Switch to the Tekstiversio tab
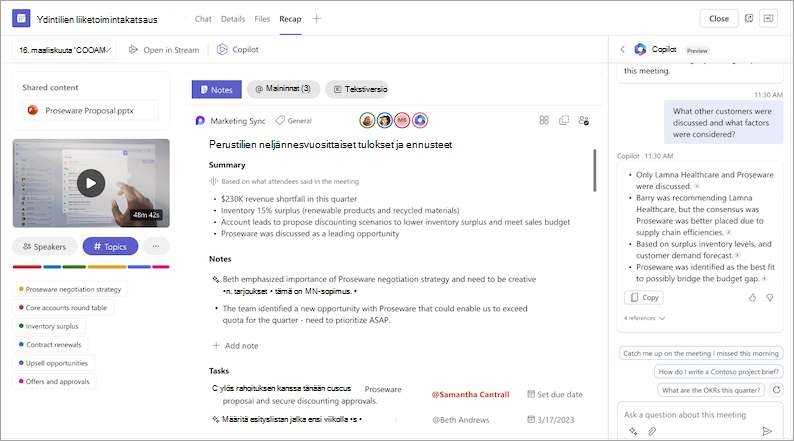Viewport: 794px width, 441px height. click(x=356, y=89)
